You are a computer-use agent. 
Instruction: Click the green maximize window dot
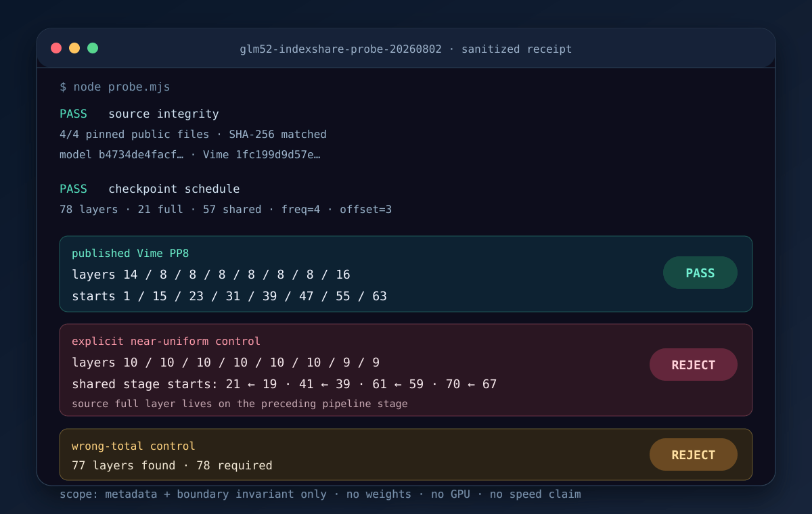93,48
